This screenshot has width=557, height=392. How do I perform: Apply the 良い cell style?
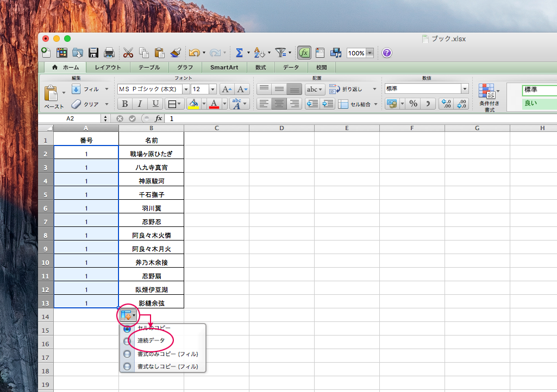[540, 103]
